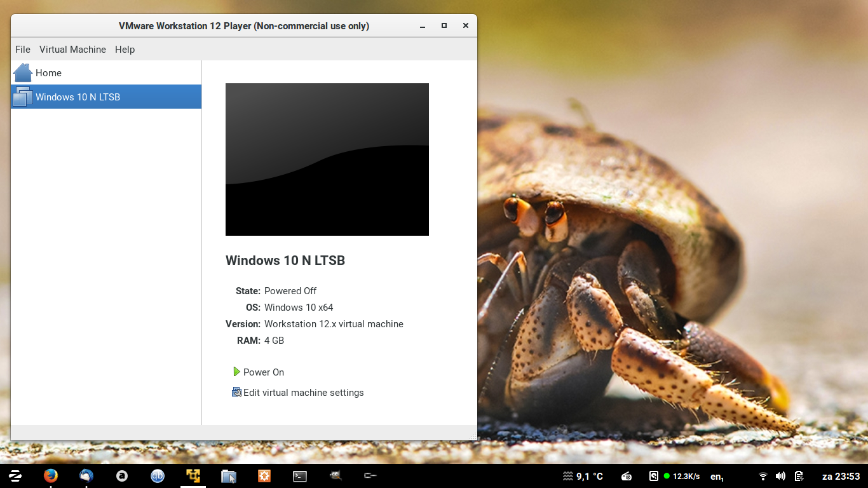Open the en keyboard layout indicator
This screenshot has width=868, height=488.
pyautogui.click(x=717, y=477)
